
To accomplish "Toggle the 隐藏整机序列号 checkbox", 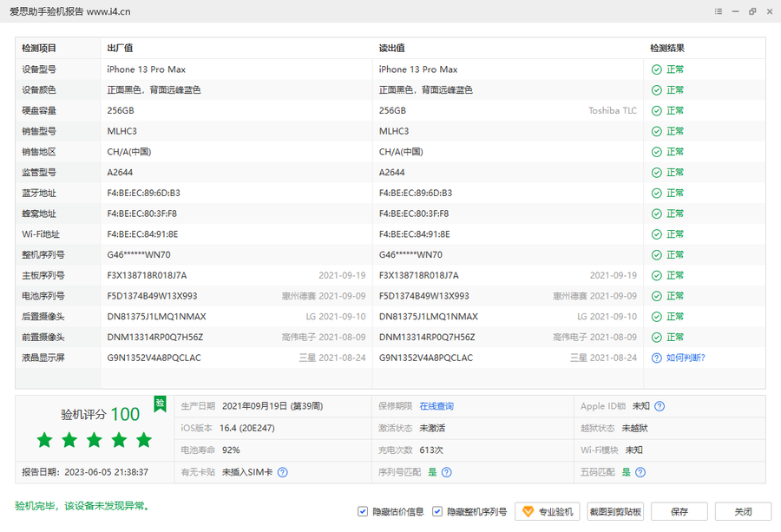I will pos(437,512).
